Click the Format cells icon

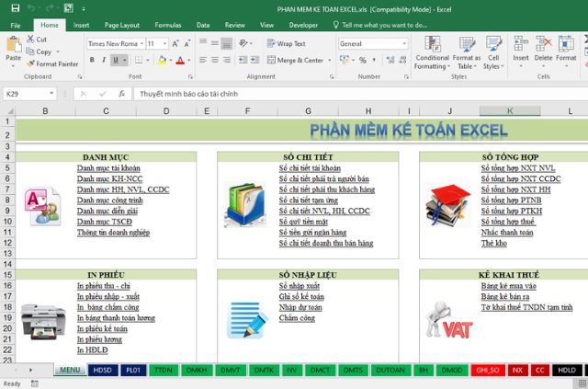point(566,44)
